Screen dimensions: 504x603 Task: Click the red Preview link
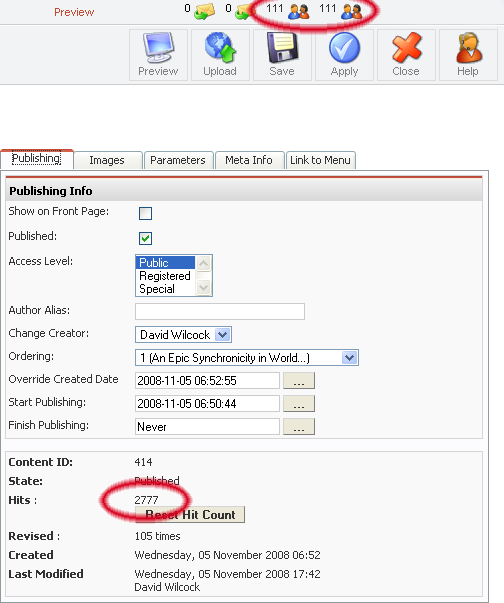coord(74,12)
